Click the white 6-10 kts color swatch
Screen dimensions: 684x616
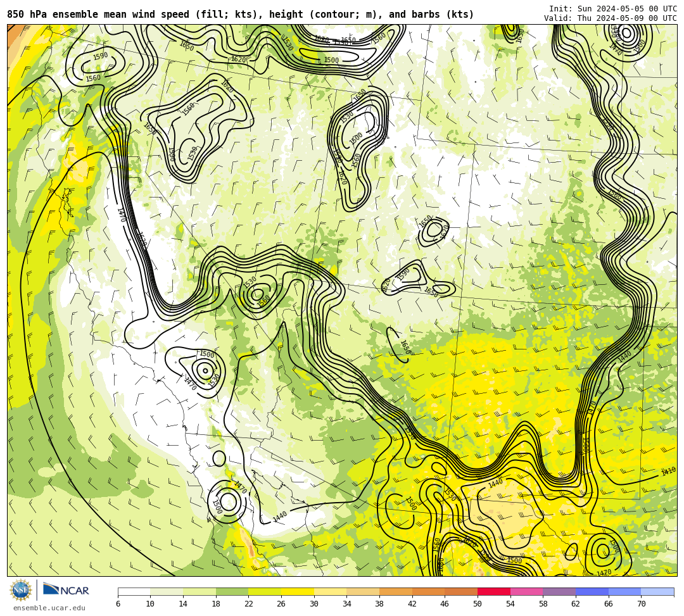134,591
